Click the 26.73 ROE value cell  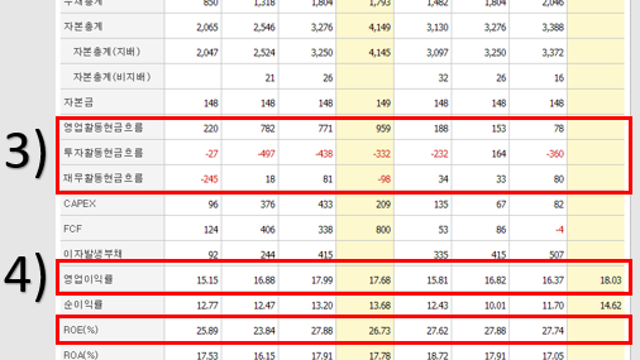380,331
